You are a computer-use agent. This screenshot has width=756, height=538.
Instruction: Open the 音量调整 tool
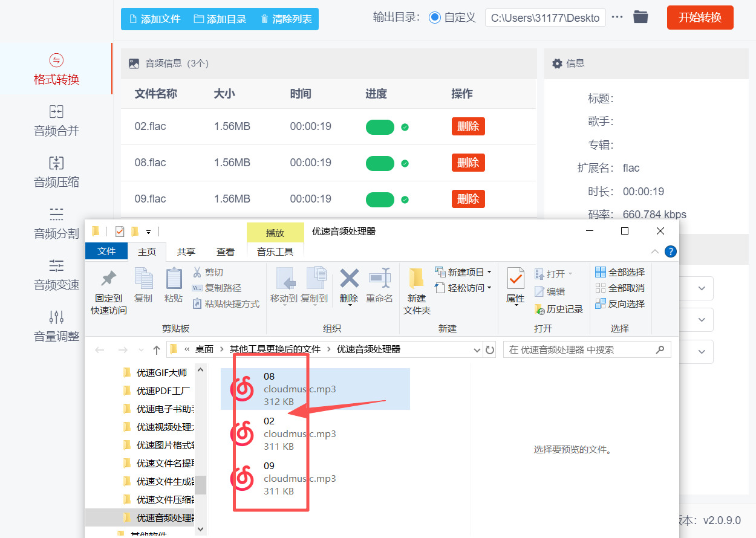(56, 326)
